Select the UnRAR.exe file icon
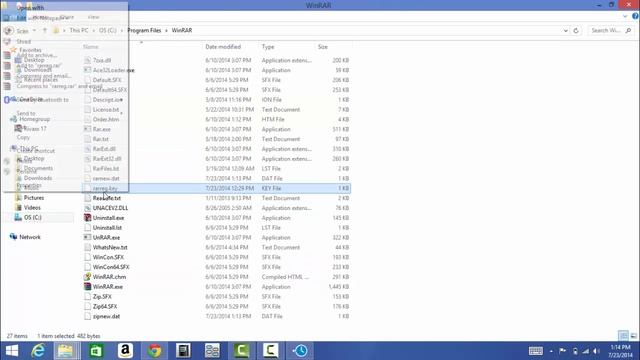 pyautogui.click(x=87, y=238)
